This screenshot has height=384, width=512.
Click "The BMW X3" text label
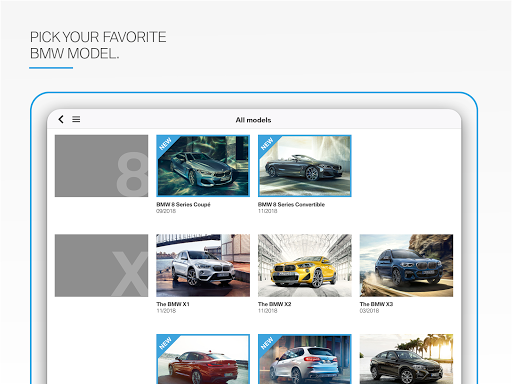pyautogui.click(x=376, y=304)
